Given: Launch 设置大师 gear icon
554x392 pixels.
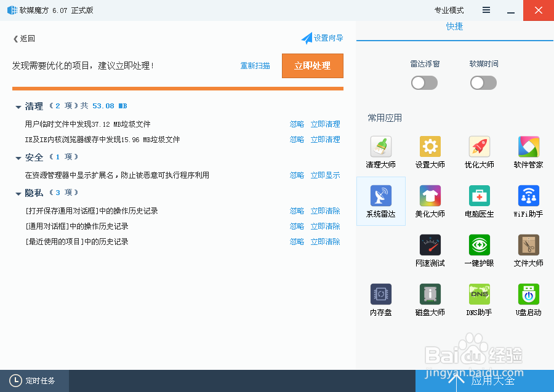Looking at the screenshot, I should (430, 146).
